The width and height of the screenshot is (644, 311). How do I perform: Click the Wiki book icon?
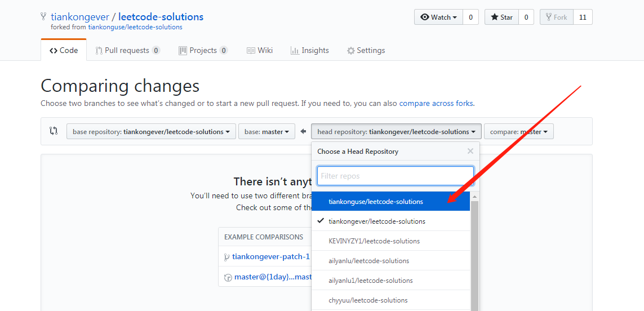pos(251,51)
